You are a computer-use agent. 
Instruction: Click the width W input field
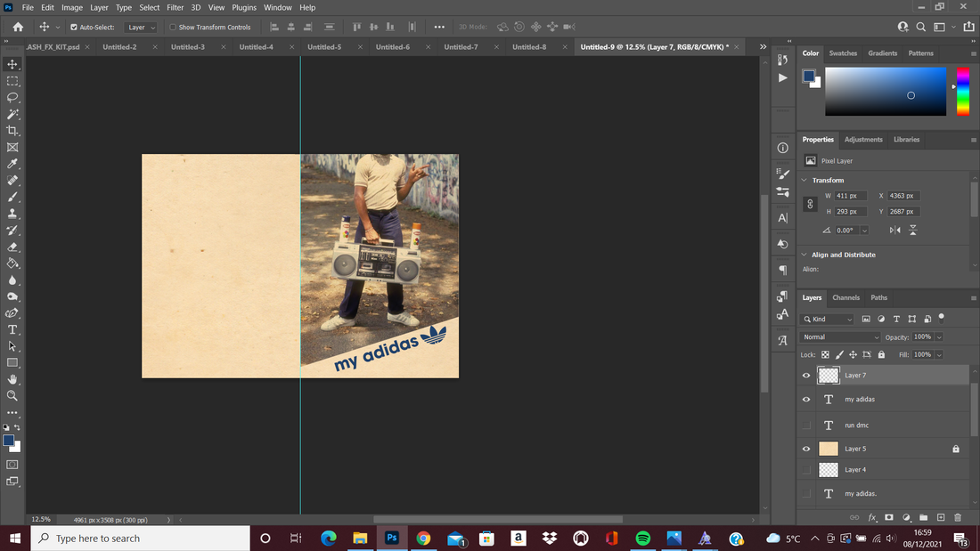pyautogui.click(x=851, y=196)
